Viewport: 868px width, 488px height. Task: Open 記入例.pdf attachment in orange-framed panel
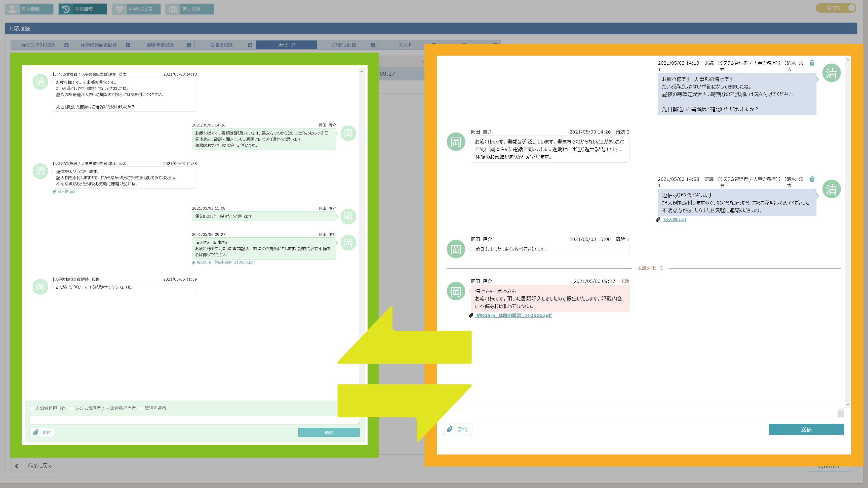(674, 219)
